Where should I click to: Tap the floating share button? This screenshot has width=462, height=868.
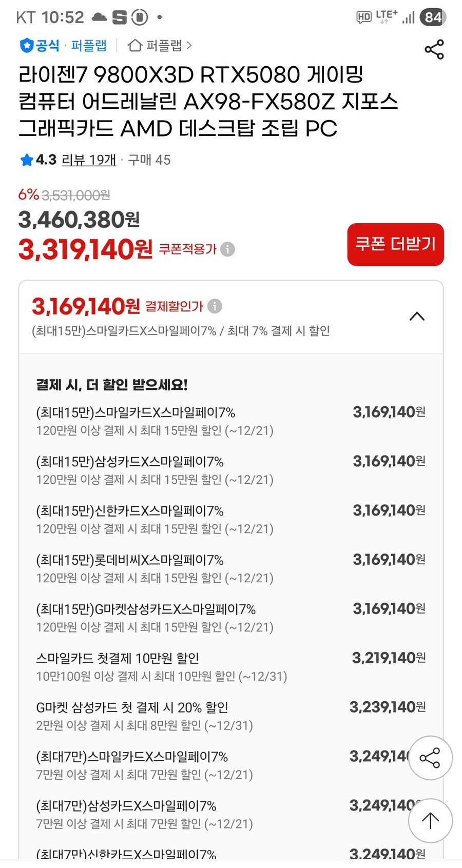pyautogui.click(x=430, y=758)
